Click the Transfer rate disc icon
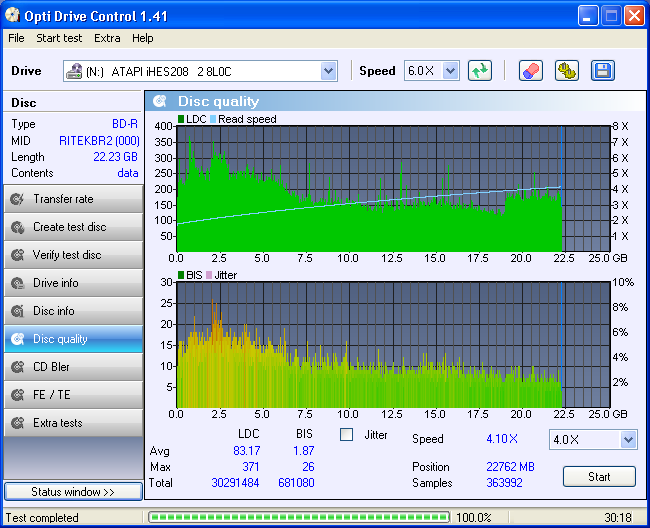650x528 pixels. click(17, 199)
